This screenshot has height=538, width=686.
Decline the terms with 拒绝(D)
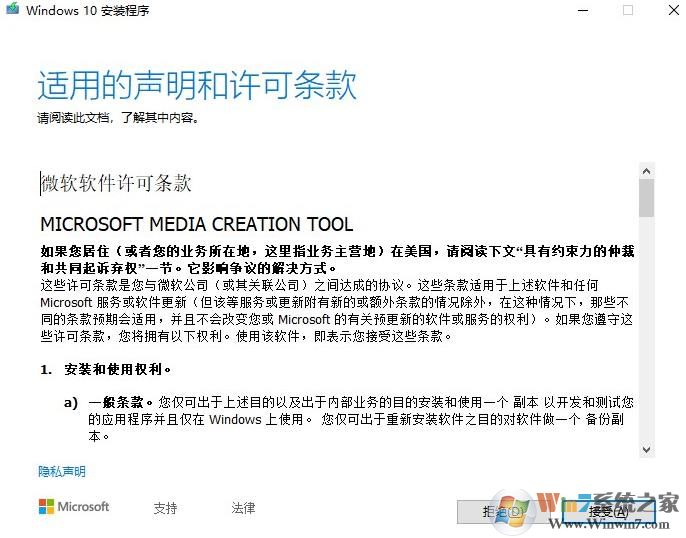tap(502, 511)
